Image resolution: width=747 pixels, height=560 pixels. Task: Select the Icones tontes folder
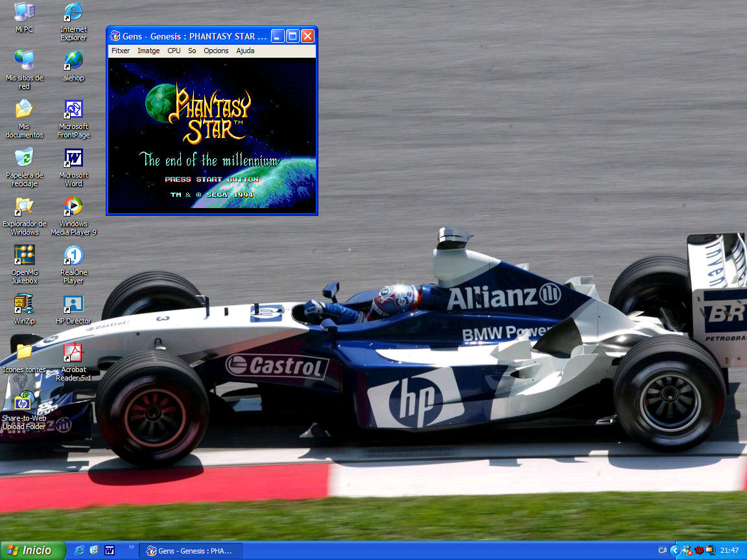24,358
